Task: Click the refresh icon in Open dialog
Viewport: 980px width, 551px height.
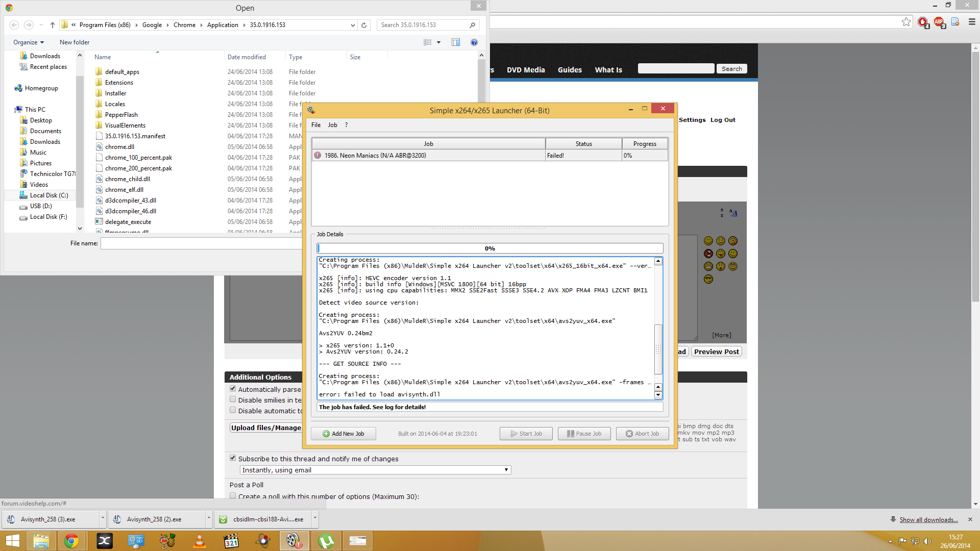Action: click(364, 25)
